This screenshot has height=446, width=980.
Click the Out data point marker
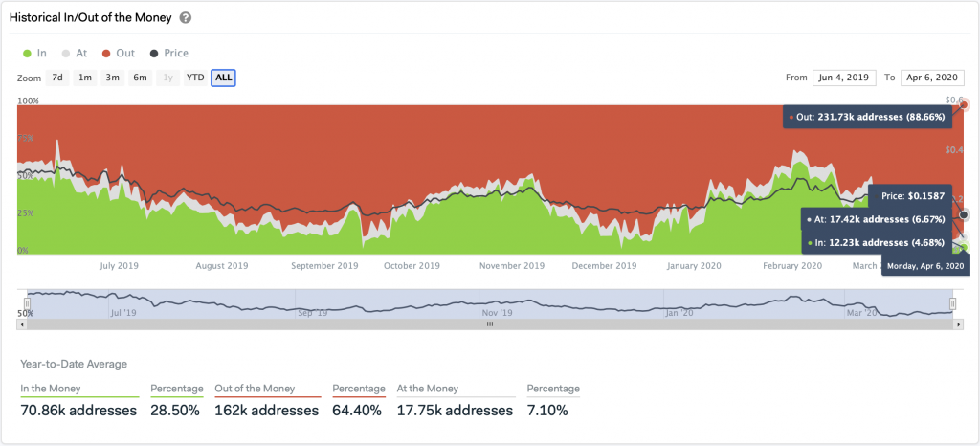(x=965, y=105)
